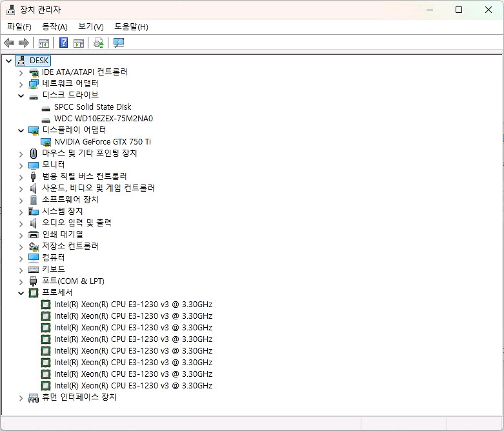Screen dimensions: 504x431
Task: Select the 프로세서 category label
Action: (x=57, y=292)
